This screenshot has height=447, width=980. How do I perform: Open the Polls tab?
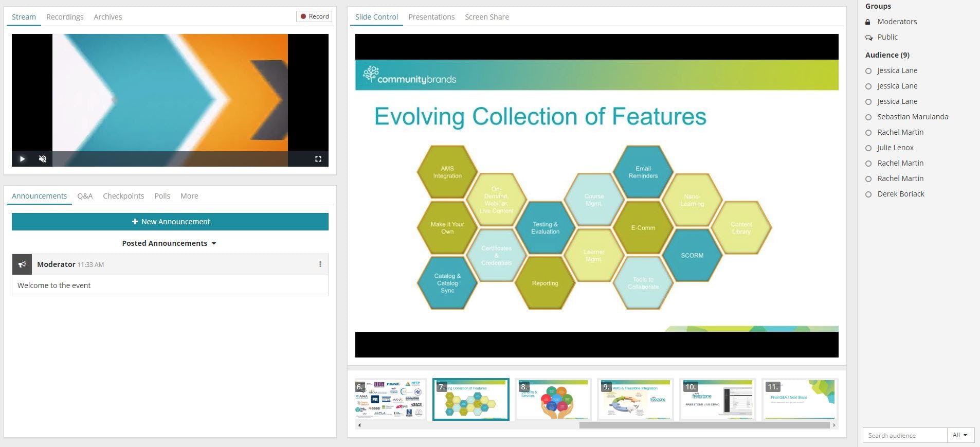[162, 196]
